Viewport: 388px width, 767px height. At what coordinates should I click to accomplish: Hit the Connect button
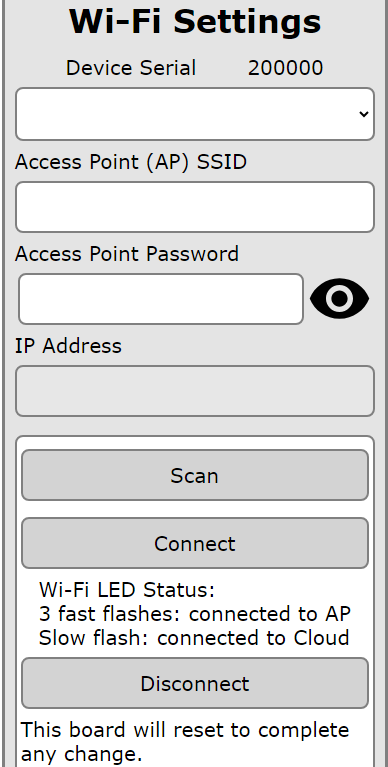tap(195, 543)
